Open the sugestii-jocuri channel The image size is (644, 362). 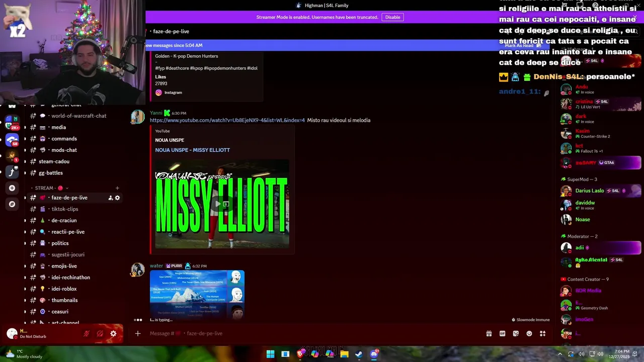[x=68, y=254]
